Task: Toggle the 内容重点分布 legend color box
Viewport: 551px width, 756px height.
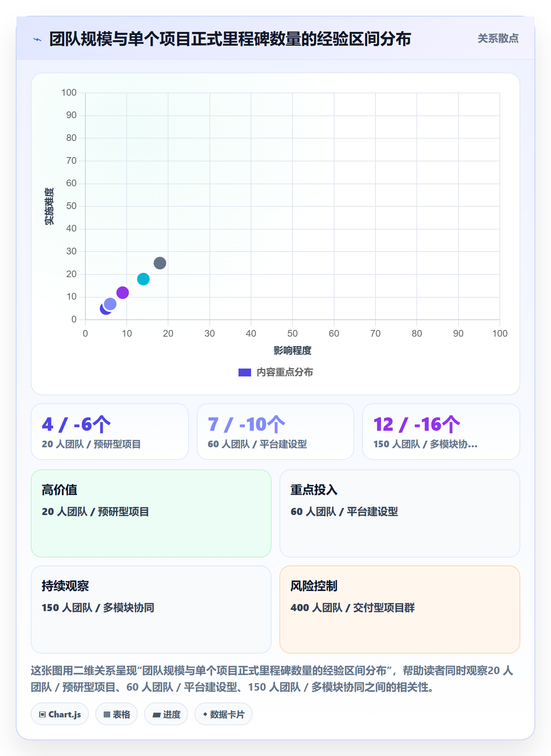Action: click(244, 372)
